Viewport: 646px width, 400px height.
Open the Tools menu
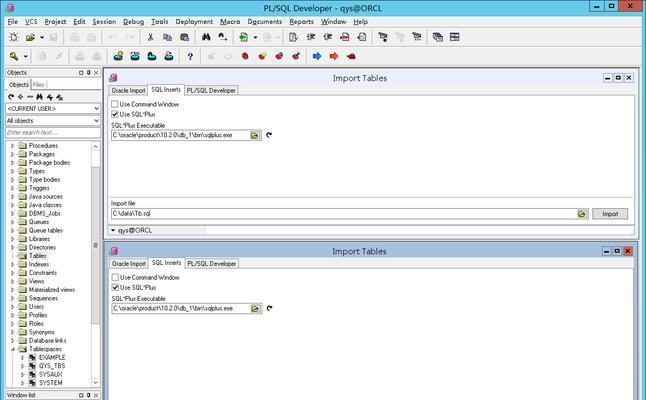point(159,21)
